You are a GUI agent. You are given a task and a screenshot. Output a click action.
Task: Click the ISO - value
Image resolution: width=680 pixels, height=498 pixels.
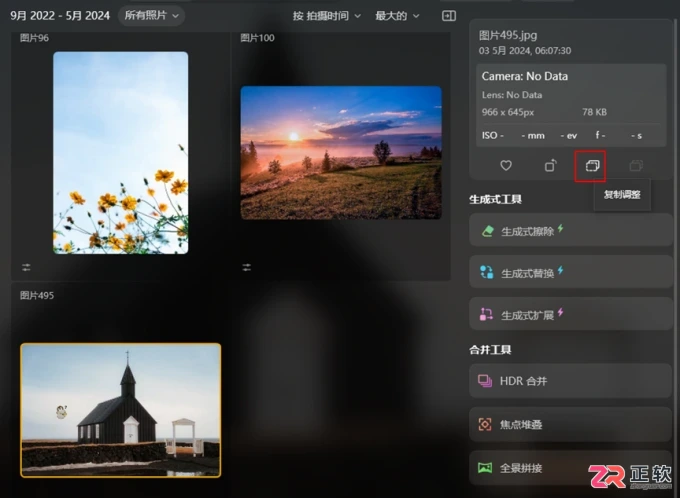493,136
